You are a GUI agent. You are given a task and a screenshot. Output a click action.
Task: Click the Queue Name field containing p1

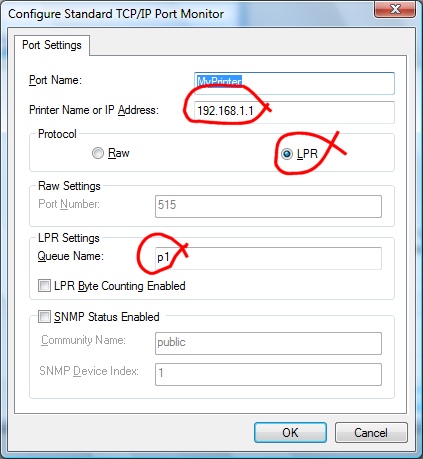(x=268, y=258)
